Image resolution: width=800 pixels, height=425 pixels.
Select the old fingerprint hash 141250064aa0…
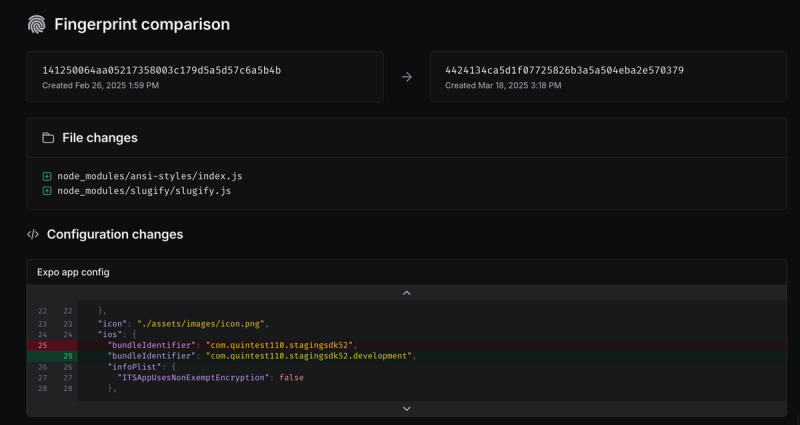pos(161,70)
